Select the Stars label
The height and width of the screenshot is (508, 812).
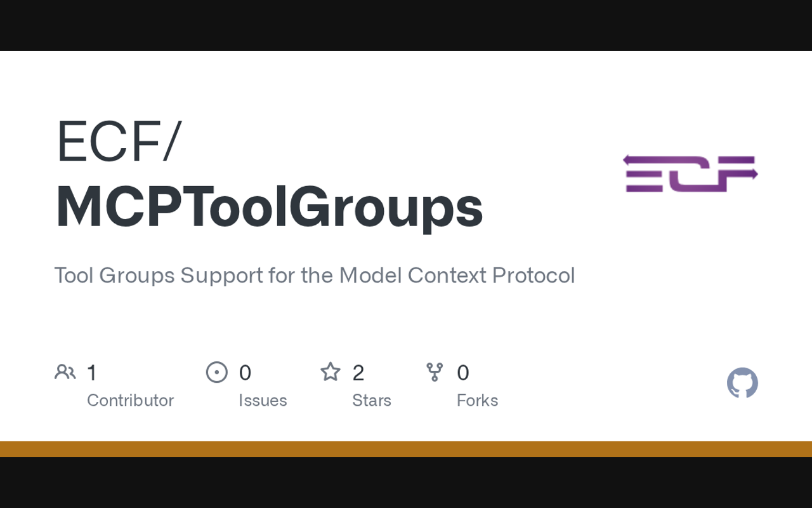point(372,400)
